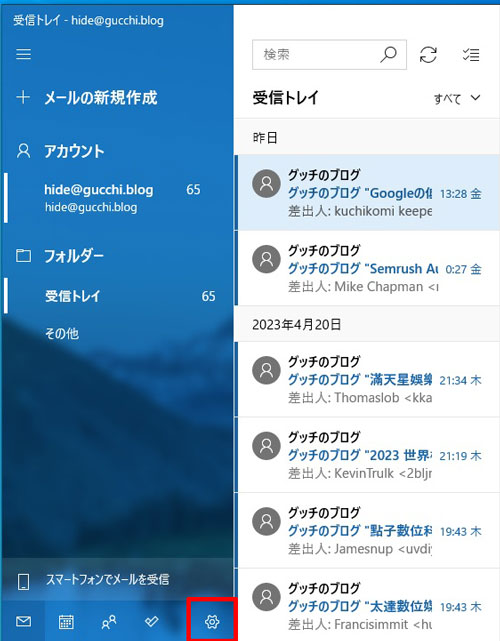Click avatar of the 0:27 email
The image size is (500, 641).
(x=267, y=259)
